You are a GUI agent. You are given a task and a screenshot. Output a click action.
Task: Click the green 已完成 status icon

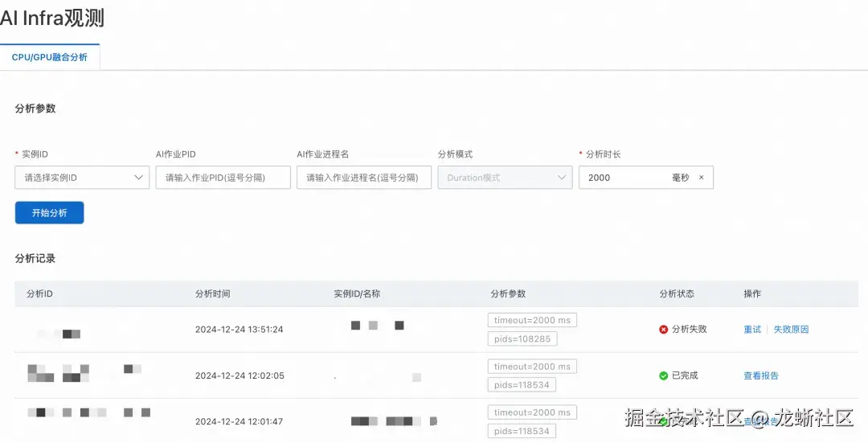[x=664, y=376]
